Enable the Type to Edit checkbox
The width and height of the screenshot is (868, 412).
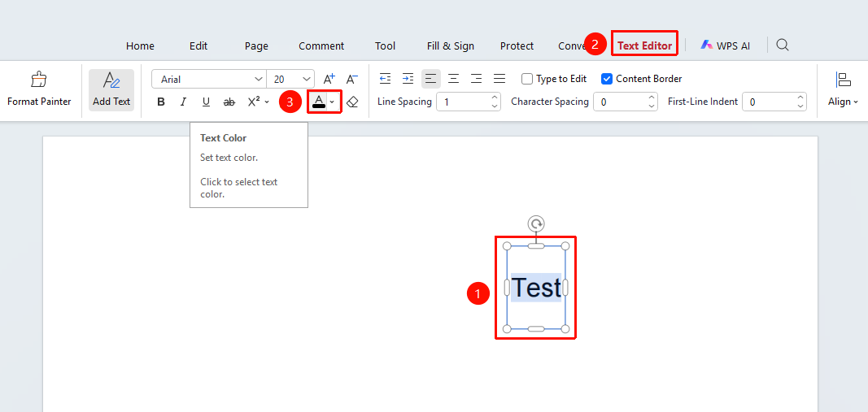pos(527,79)
